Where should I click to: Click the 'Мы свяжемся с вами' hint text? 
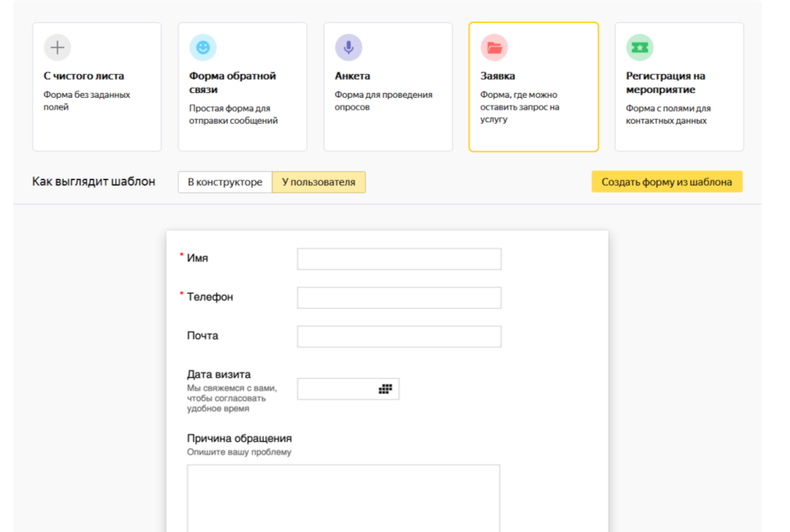[231, 398]
